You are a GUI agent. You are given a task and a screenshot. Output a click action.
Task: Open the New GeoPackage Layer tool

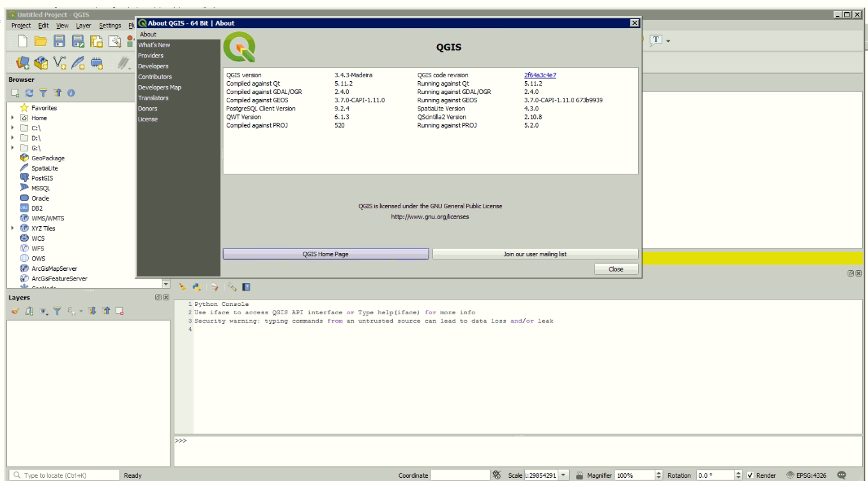coord(41,63)
